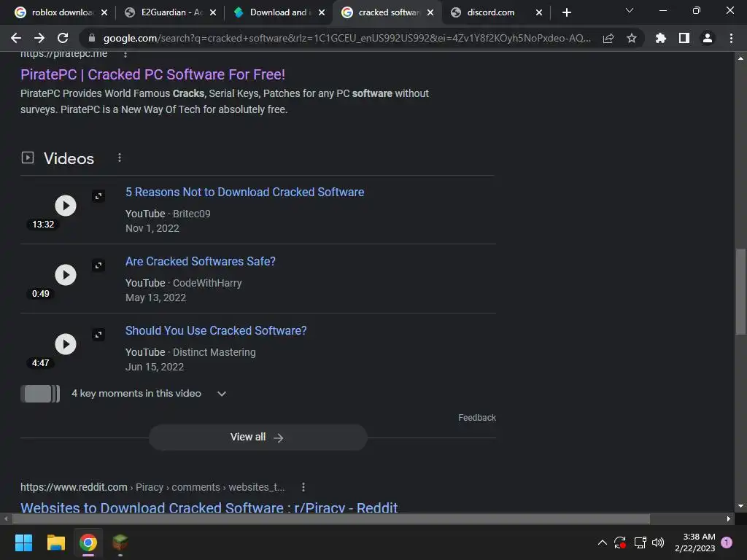This screenshot has width=747, height=560.
Task: Expand preview of the CodeWithHarry video
Action: 98,265
